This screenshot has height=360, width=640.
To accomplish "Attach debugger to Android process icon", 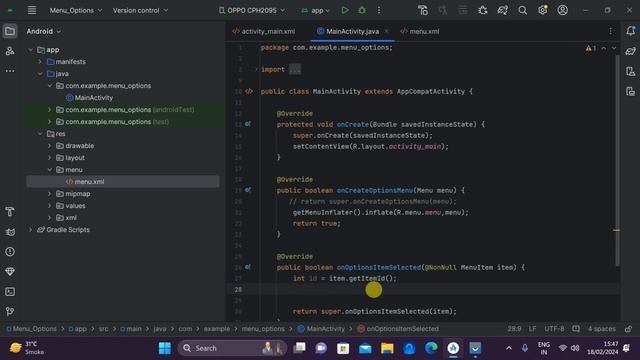I will pyautogui.click(x=482, y=10).
